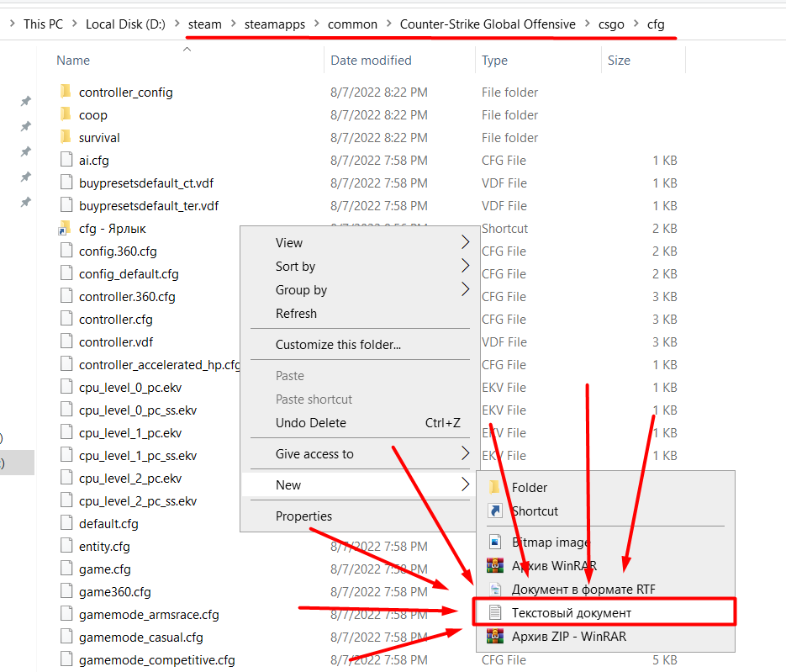This screenshot has width=786, height=672.
Task: Click the controller_config folder icon
Action: (66, 92)
